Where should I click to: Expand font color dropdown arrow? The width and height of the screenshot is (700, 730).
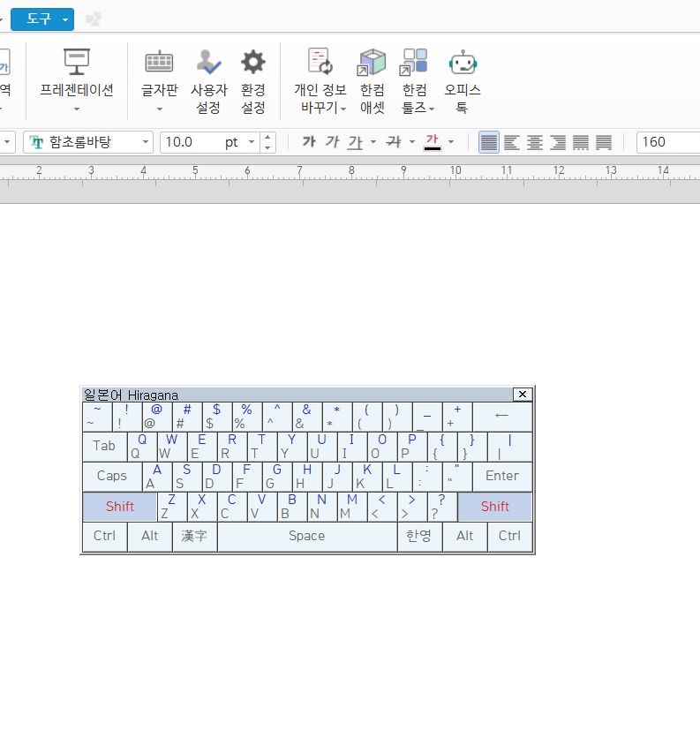(451, 141)
